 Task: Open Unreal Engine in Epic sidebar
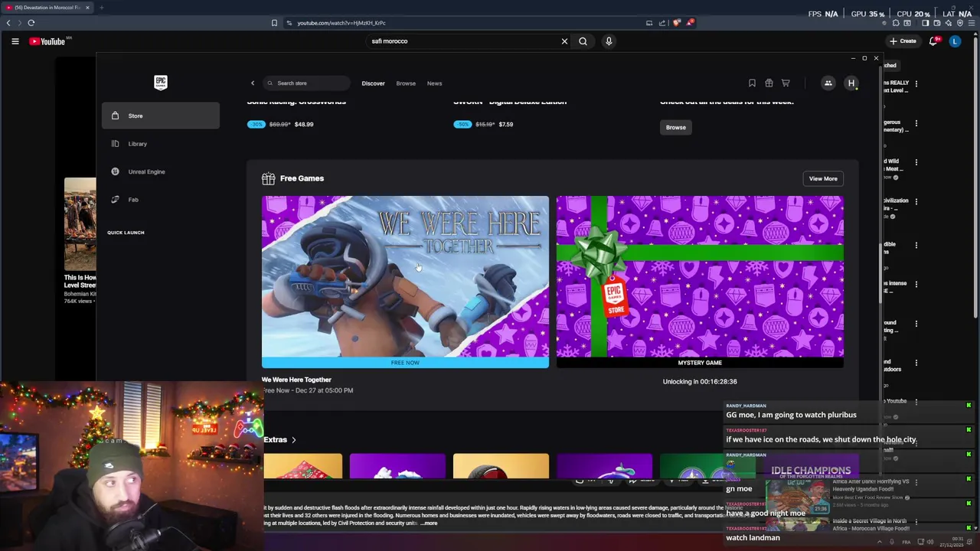click(x=161, y=171)
